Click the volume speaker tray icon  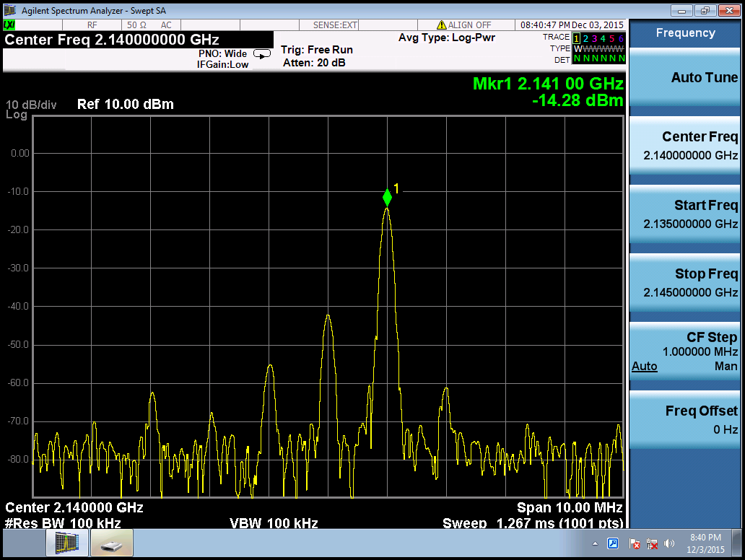pos(669,543)
